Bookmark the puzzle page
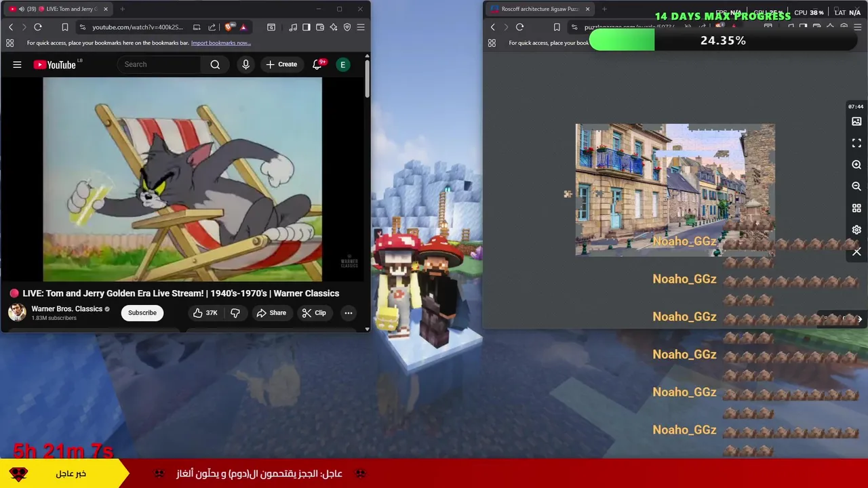 pyautogui.click(x=557, y=27)
